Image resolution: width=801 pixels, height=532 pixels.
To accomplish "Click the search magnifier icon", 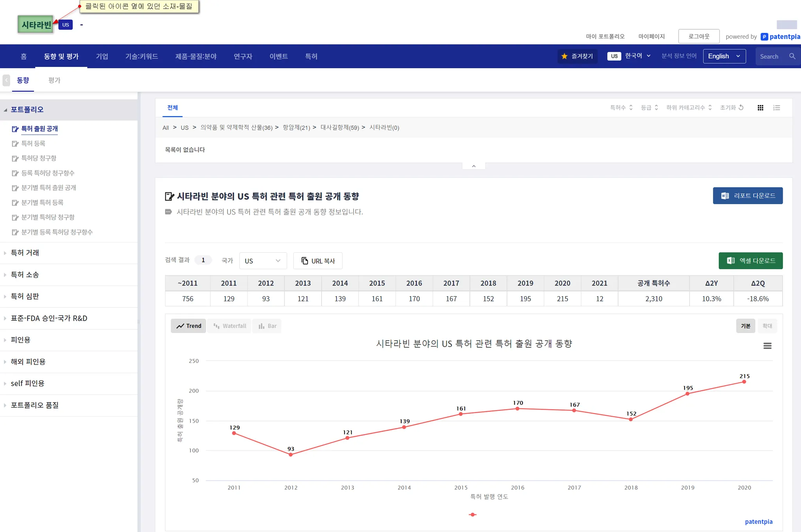I will (792, 56).
